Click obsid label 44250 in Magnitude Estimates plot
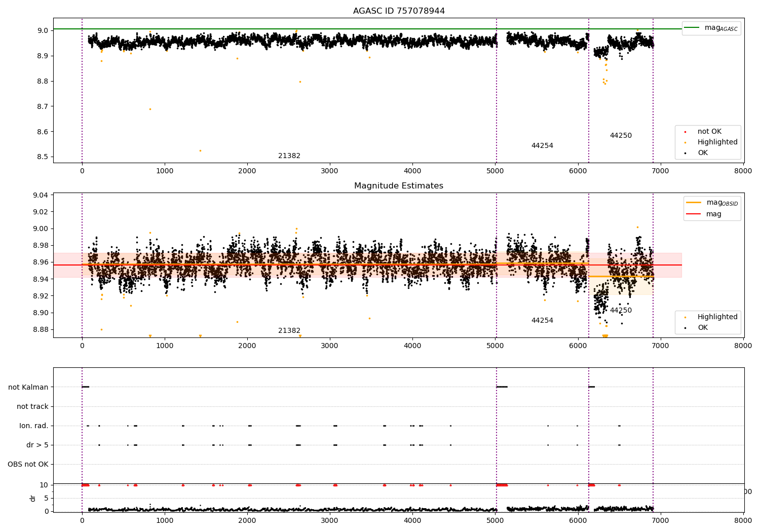Image resolution: width=760 pixels, height=532 pixels. tap(621, 311)
